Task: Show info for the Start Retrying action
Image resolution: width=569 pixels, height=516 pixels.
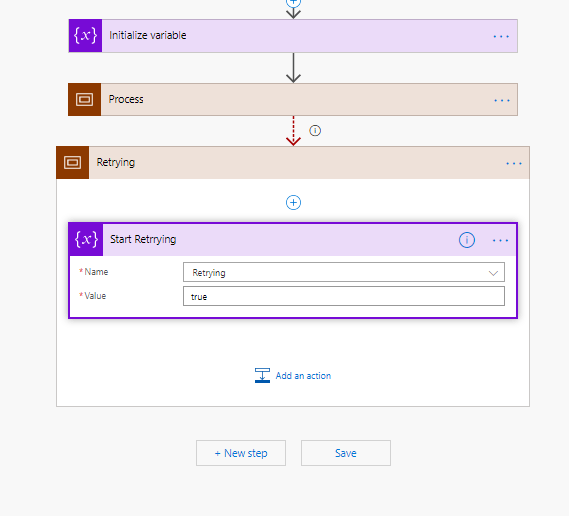Action: pyautogui.click(x=467, y=240)
